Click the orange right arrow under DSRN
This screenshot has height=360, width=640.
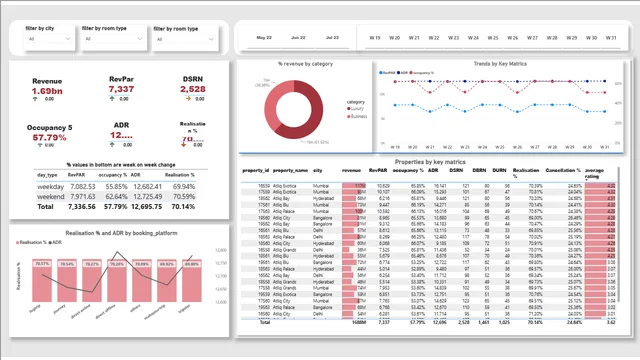[188, 98]
